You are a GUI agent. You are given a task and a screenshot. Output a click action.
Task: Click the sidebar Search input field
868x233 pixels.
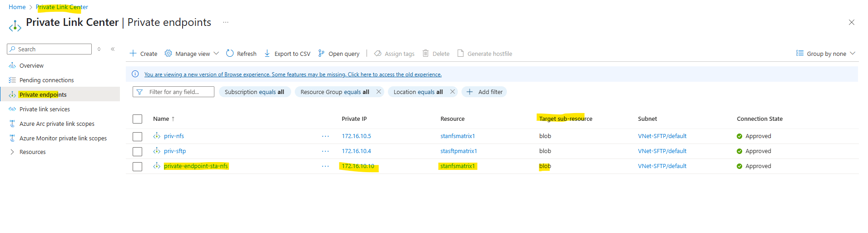(x=50, y=49)
